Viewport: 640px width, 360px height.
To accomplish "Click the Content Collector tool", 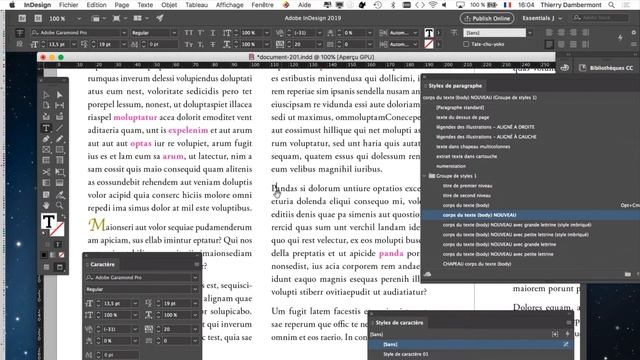I will [47, 117].
